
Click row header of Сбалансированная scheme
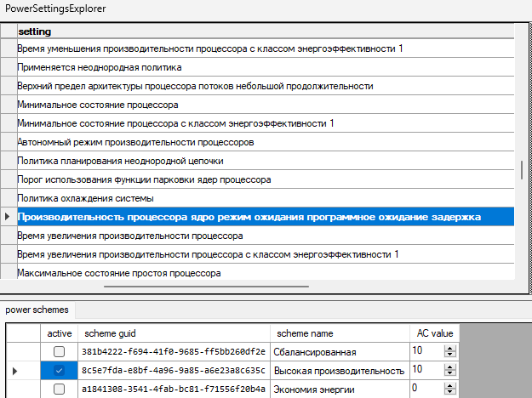tap(23, 351)
